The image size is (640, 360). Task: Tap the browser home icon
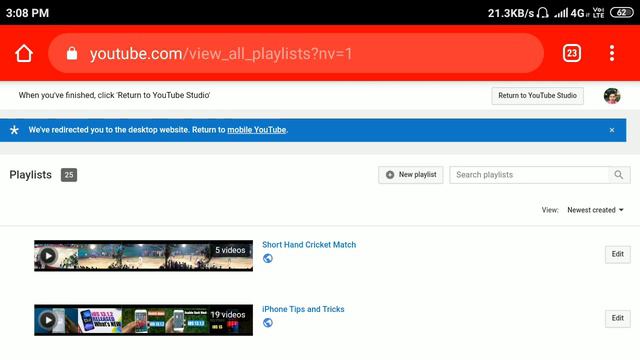coord(24,53)
